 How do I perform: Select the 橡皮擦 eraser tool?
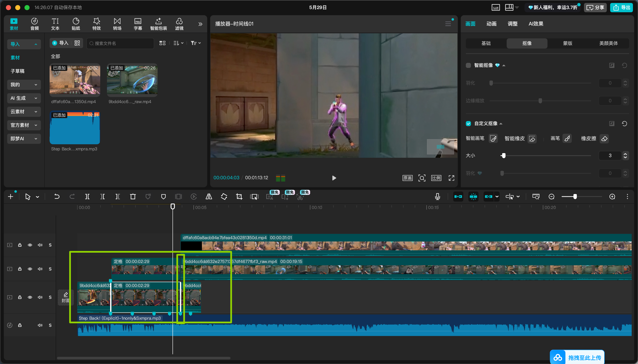(x=604, y=139)
